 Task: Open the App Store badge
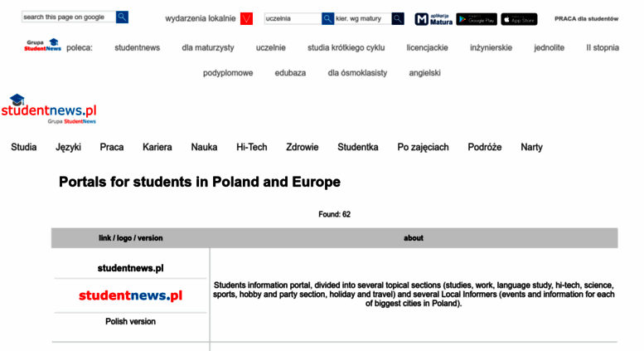click(x=519, y=19)
